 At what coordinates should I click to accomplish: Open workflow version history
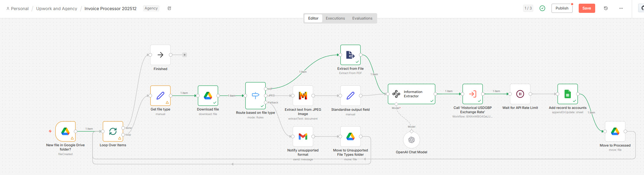(x=606, y=8)
